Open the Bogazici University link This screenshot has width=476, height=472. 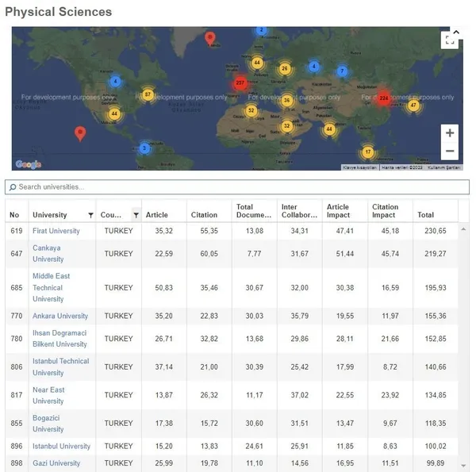(48, 424)
